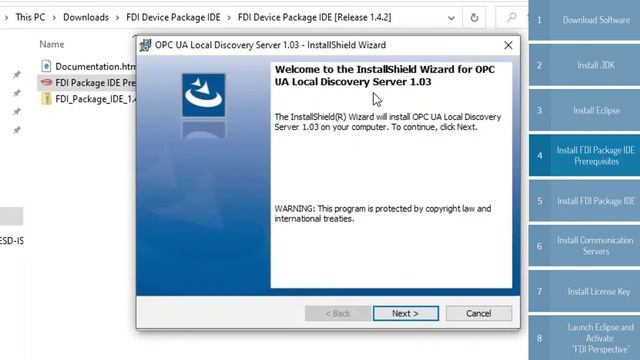
Task: Open the address bar history dropdown
Action: [451, 18]
